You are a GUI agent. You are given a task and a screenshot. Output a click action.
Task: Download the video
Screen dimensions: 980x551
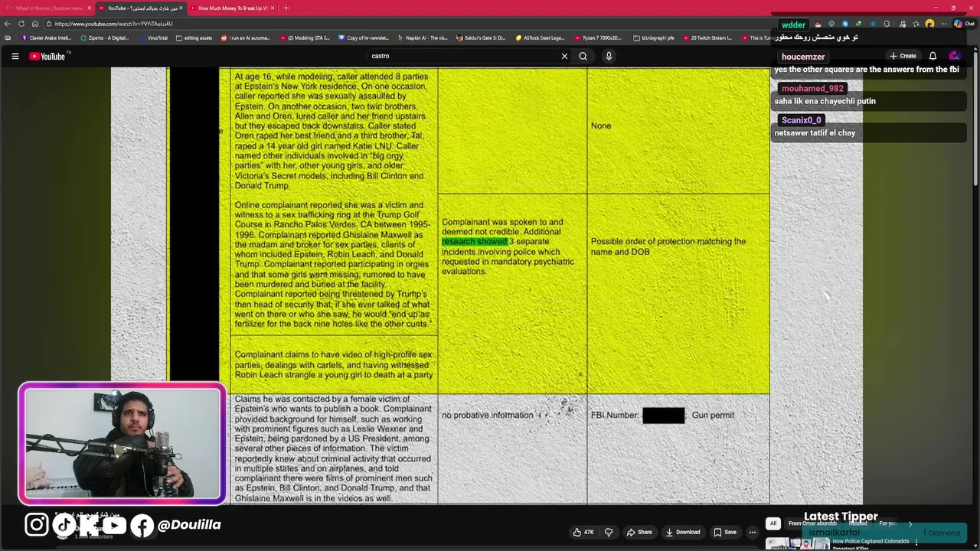(683, 532)
